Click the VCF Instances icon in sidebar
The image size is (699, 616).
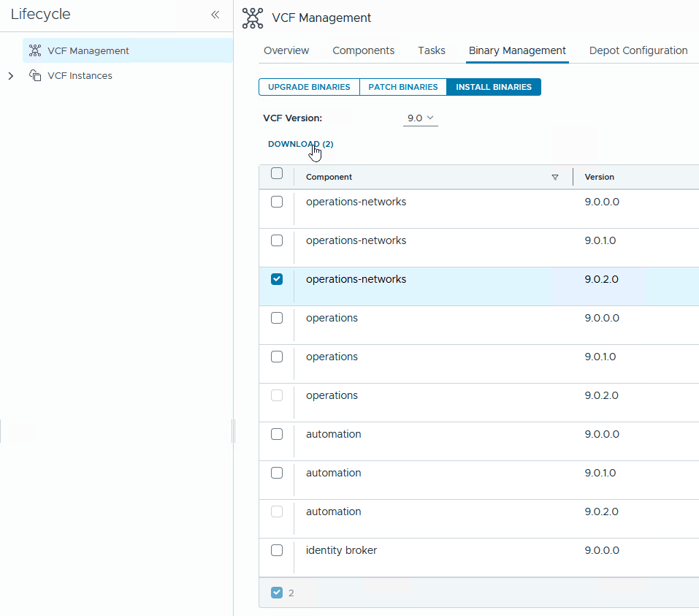click(35, 76)
